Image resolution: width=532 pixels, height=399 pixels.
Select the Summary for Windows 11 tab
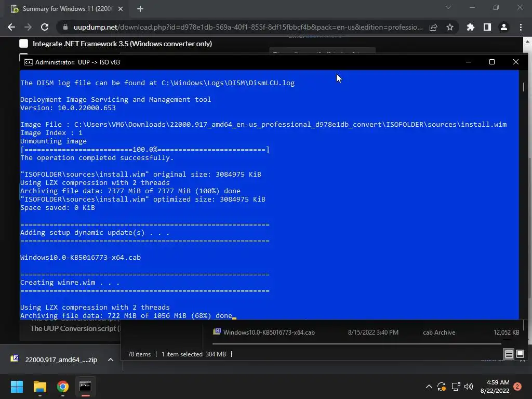click(67, 9)
